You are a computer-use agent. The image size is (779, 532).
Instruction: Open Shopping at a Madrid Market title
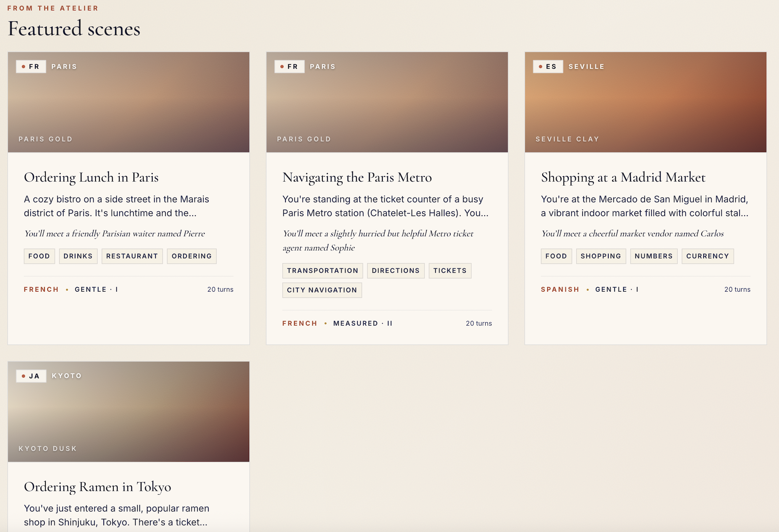click(623, 177)
